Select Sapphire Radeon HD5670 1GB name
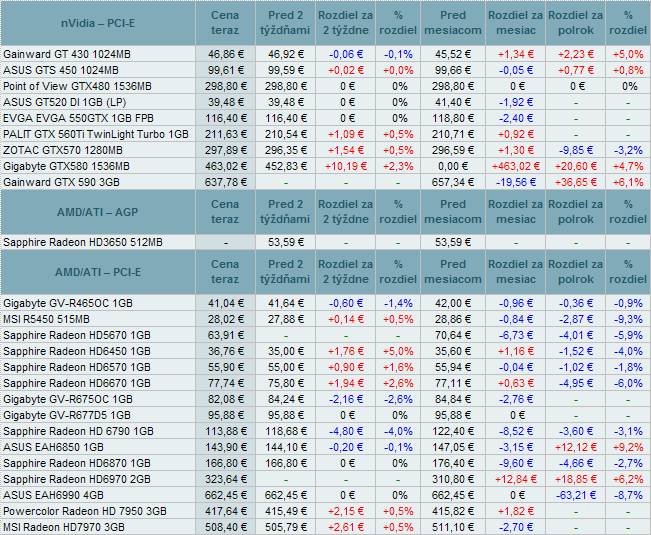The image size is (651, 535). (x=77, y=335)
